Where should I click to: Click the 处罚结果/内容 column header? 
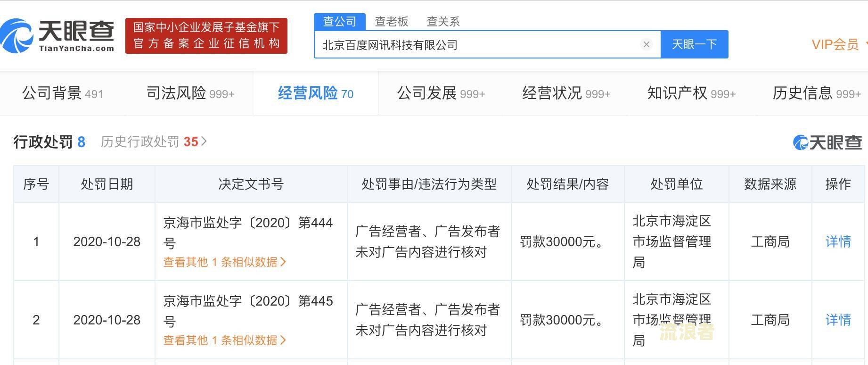pos(568,184)
